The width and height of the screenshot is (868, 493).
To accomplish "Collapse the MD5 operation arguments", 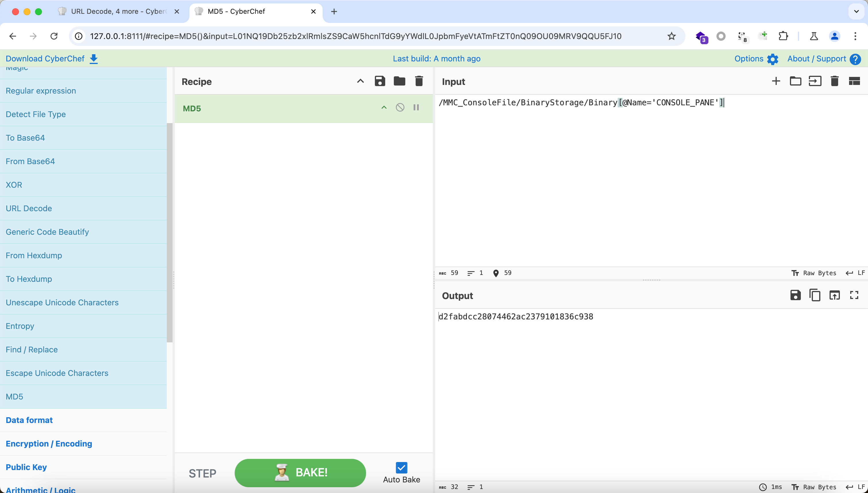I will pos(384,108).
